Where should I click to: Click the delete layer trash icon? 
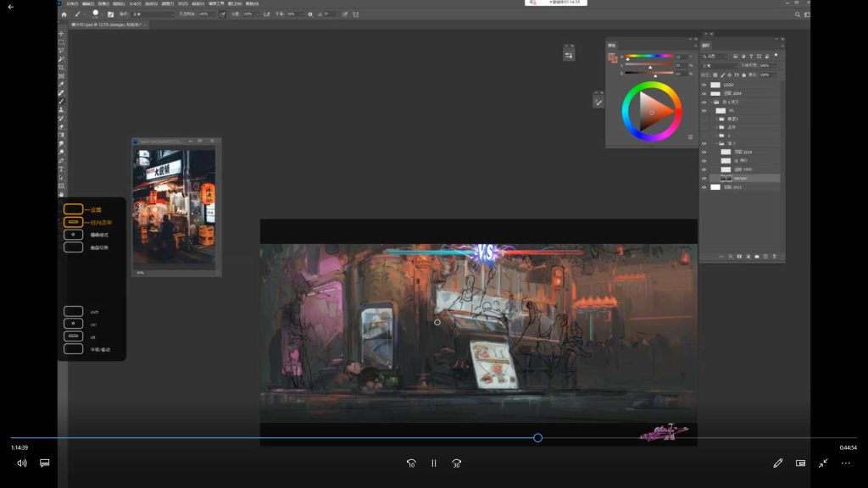pyautogui.click(x=774, y=256)
